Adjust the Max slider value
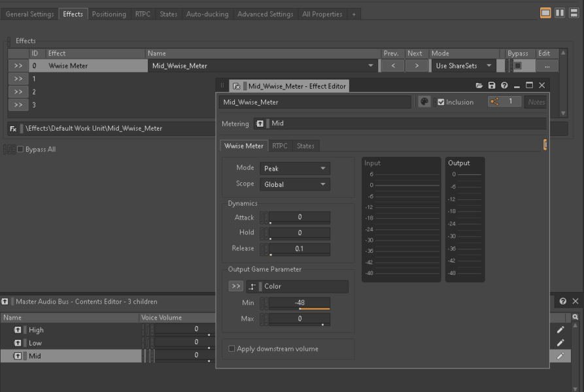 point(300,319)
